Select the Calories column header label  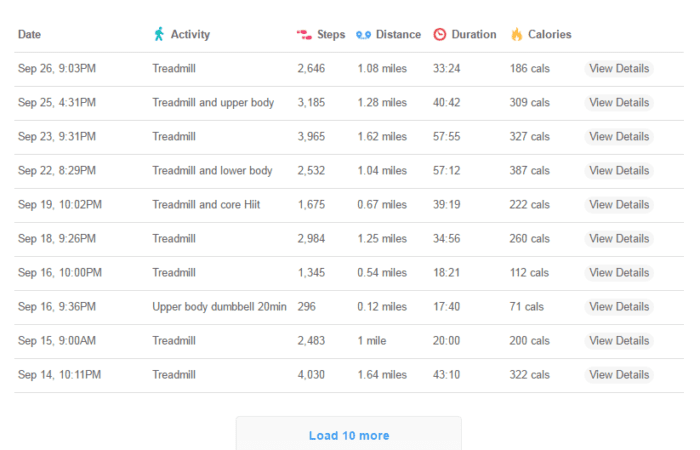pos(550,34)
